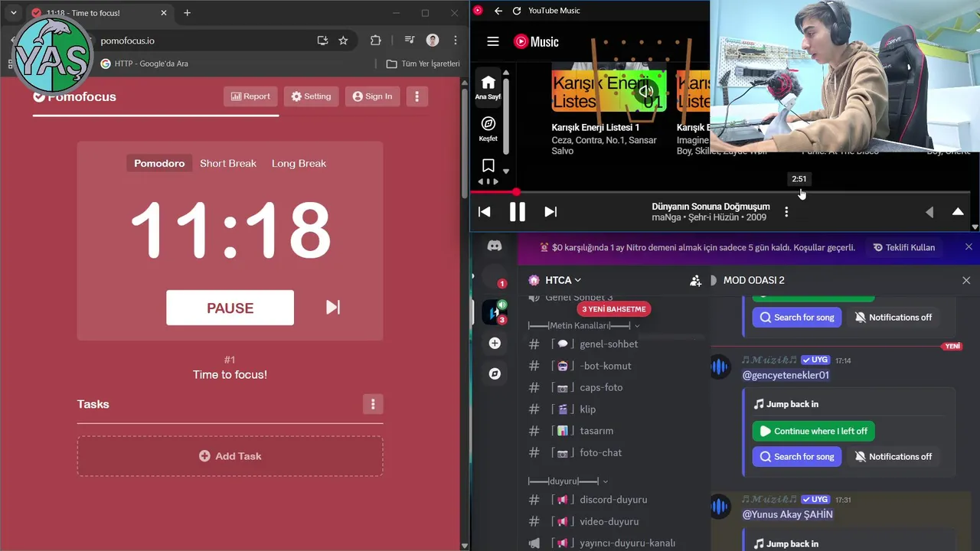This screenshot has height=551, width=980.
Task: Select the Pomodoro timer tab
Action: click(x=159, y=163)
